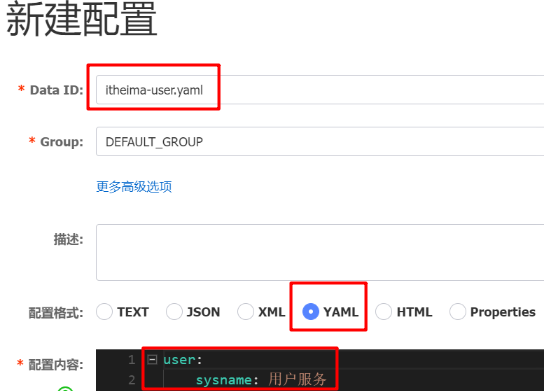The width and height of the screenshot is (544, 391).
Task: Select the YAML format radio button
Action: pos(311,311)
